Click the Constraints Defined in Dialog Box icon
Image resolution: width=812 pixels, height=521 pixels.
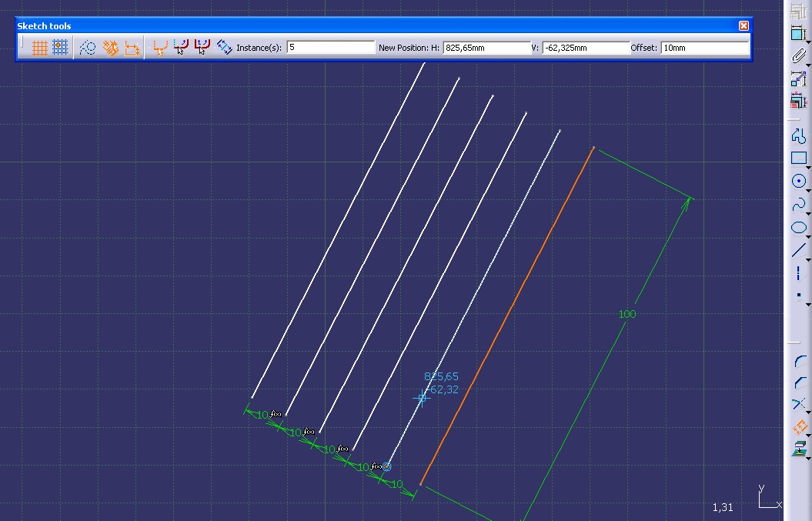[797, 10]
